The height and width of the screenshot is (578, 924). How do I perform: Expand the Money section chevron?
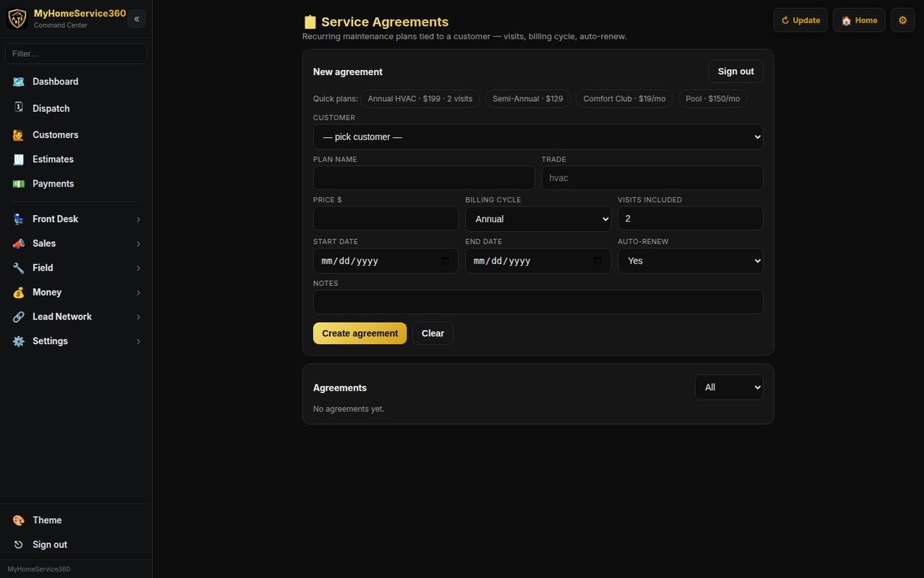click(139, 293)
